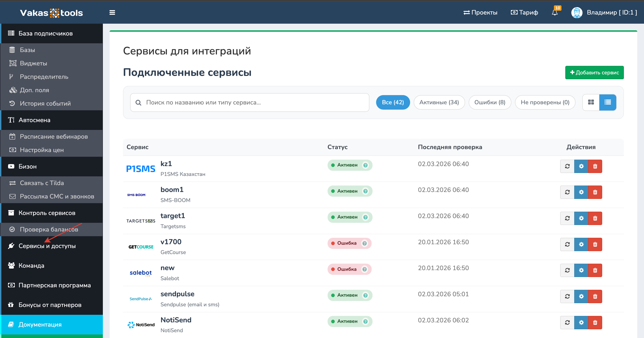
Task: Open settings gear for sendpulse service
Action: pos(581,296)
